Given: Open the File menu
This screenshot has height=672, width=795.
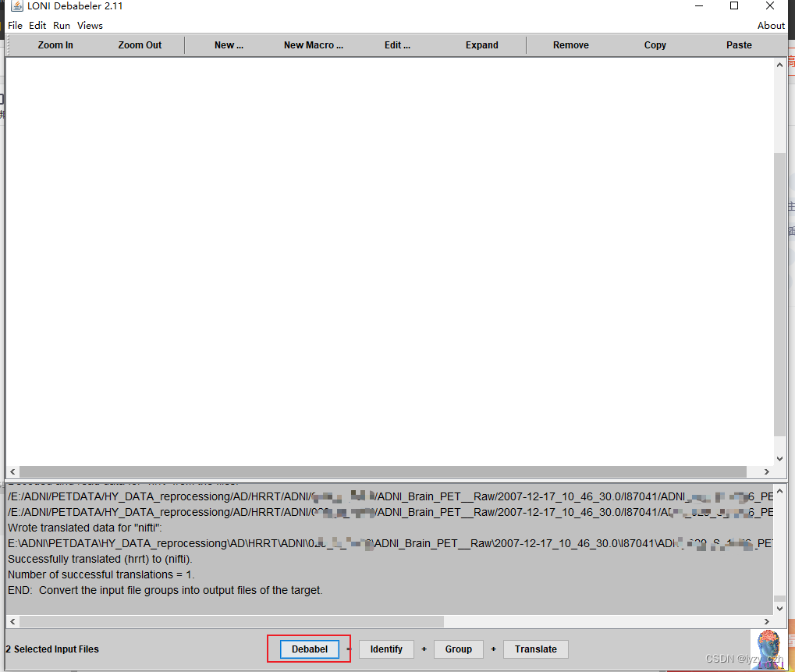Looking at the screenshot, I should pos(15,25).
